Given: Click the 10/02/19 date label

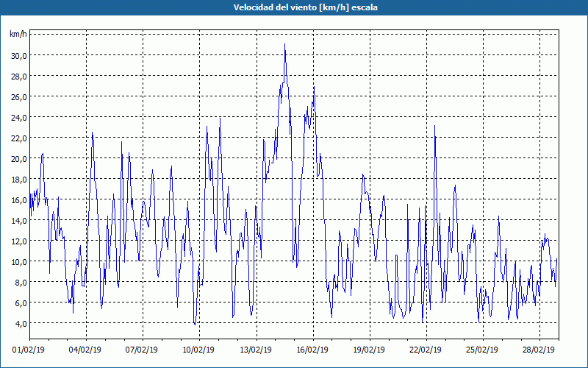Looking at the screenshot, I should click(198, 350).
